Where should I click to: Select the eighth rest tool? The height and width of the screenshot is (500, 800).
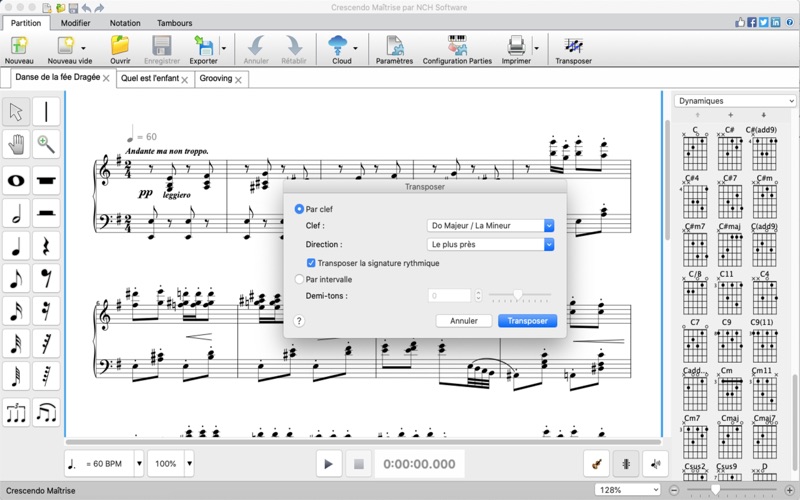46,279
